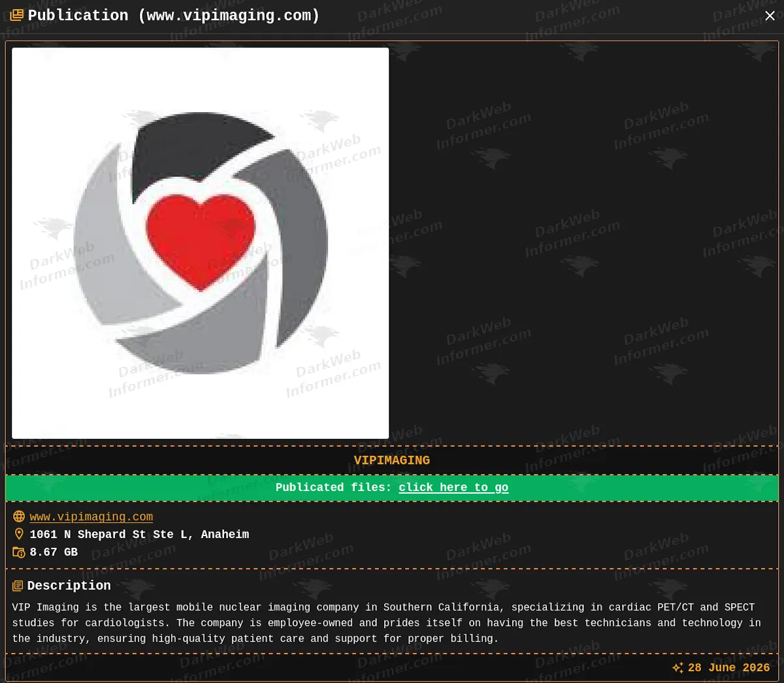
Task: Select the VIPIMAGING heading text
Action: [392, 460]
